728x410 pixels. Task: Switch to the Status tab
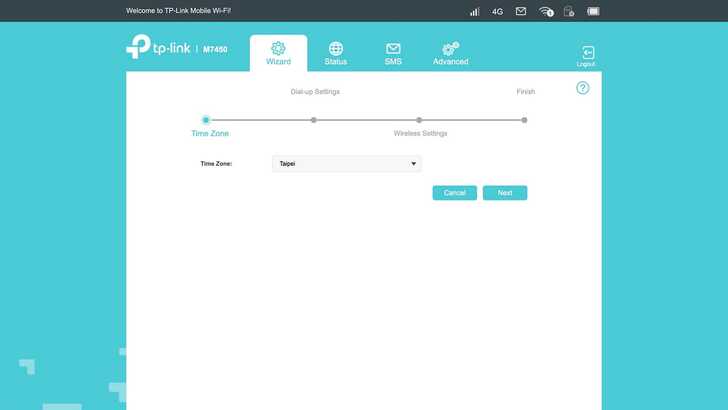[335, 53]
